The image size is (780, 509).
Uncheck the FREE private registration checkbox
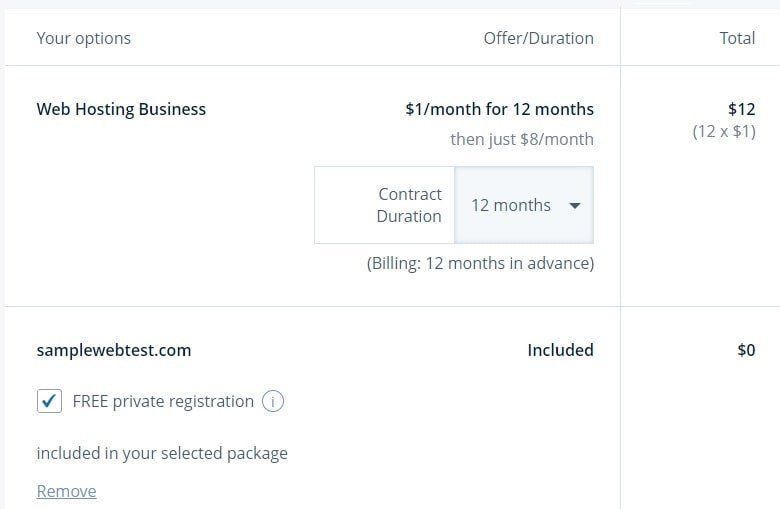pyautogui.click(x=49, y=401)
